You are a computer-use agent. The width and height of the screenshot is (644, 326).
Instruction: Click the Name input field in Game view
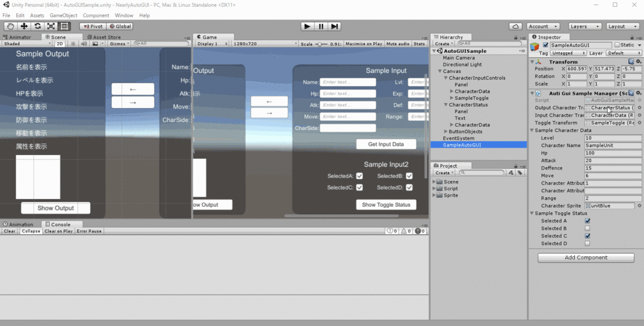click(348, 82)
